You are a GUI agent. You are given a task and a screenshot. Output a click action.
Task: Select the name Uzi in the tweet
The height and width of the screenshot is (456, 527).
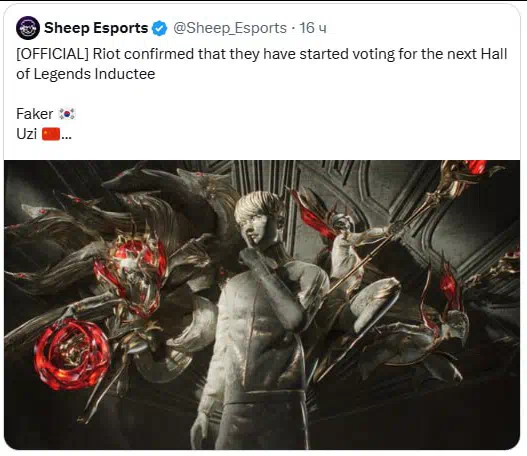[26, 134]
